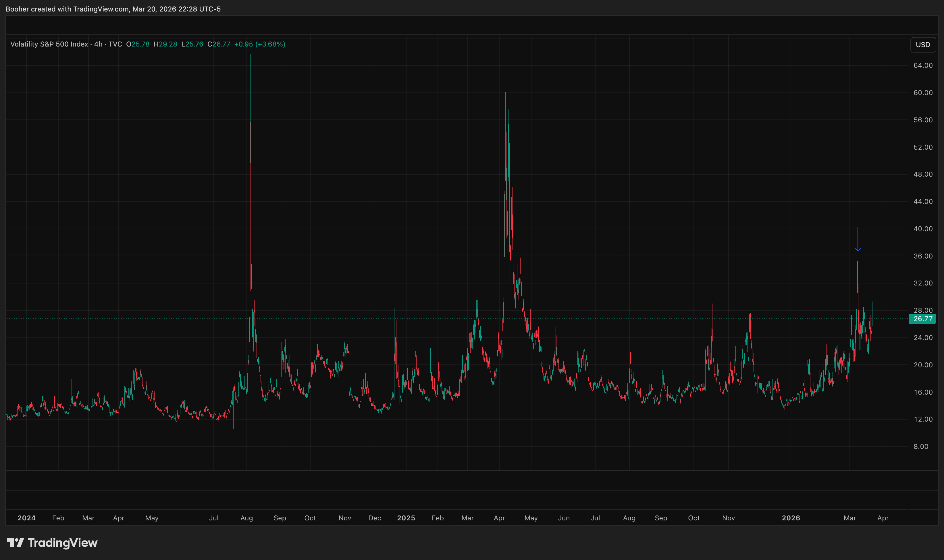Screen dimensions: 944x560
Task: Click the Volatility S&P 500 Index title
Action: pyautogui.click(x=49, y=44)
